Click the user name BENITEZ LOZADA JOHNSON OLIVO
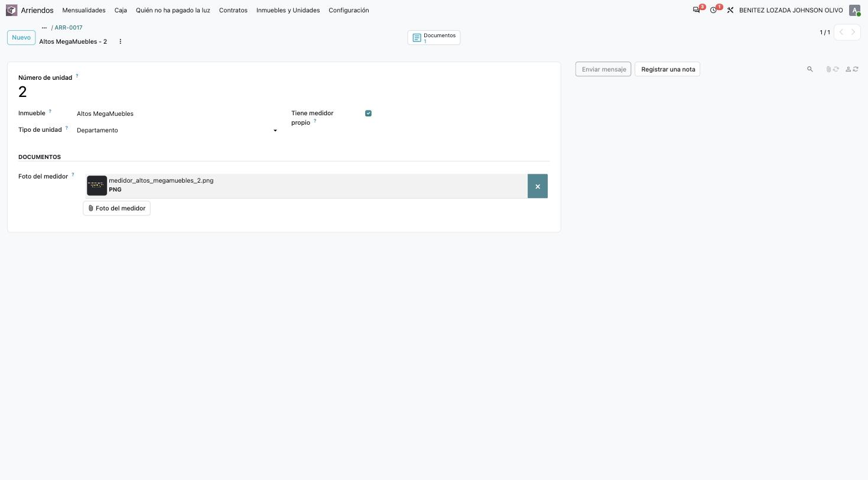 tap(791, 10)
